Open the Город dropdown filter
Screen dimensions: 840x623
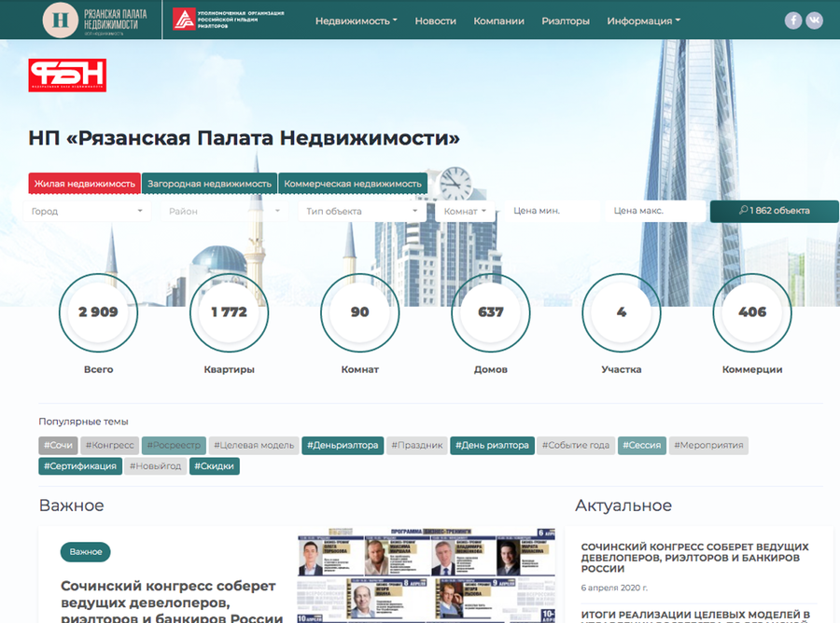click(87, 212)
